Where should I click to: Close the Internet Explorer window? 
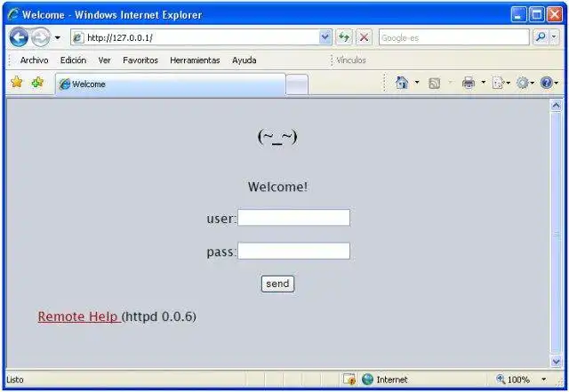coord(555,15)
